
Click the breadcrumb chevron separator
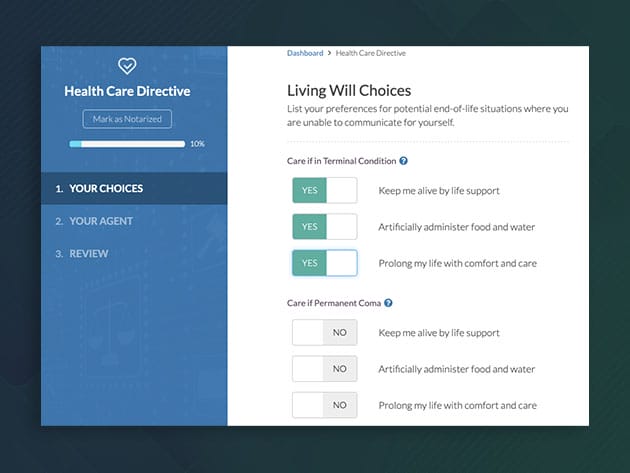click(x=330, y=53)
